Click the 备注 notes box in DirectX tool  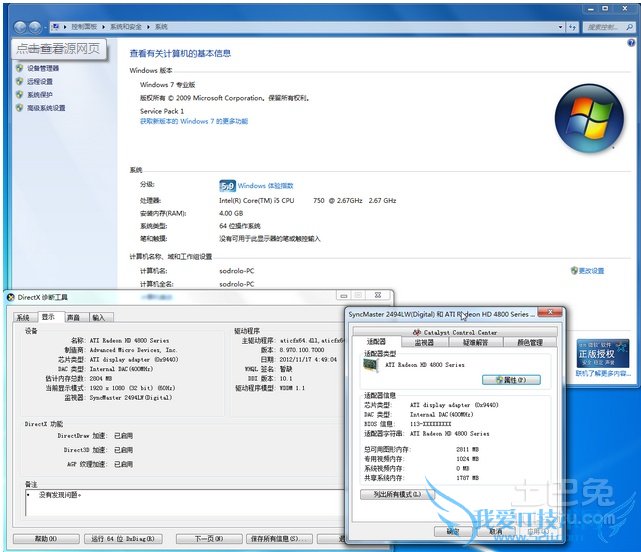(185, 503)
